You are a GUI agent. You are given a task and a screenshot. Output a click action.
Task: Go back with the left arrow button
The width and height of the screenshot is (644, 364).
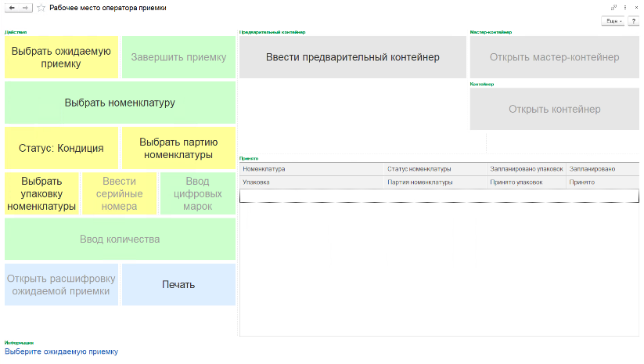click(x=12, y=8)
